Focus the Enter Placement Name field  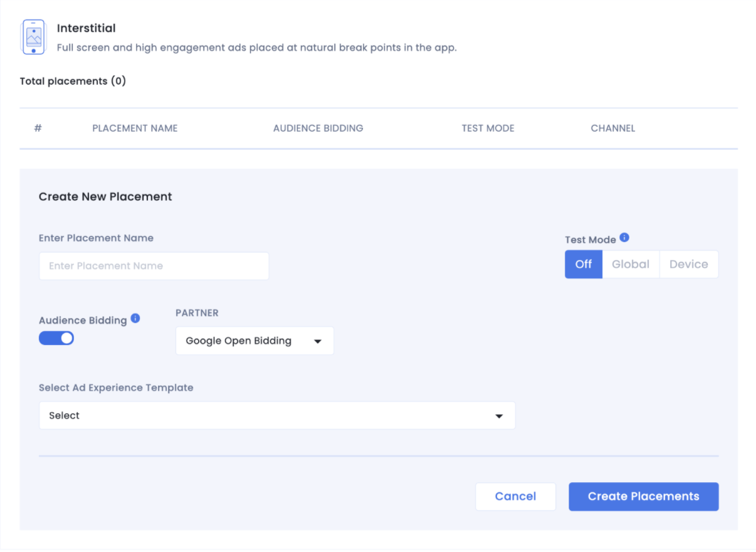pos(154,266)
